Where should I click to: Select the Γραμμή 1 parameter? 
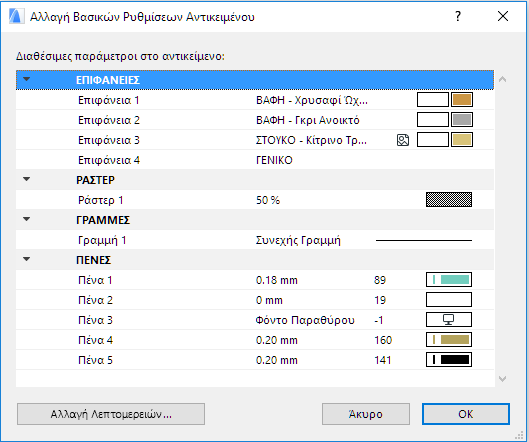[255, 240]
